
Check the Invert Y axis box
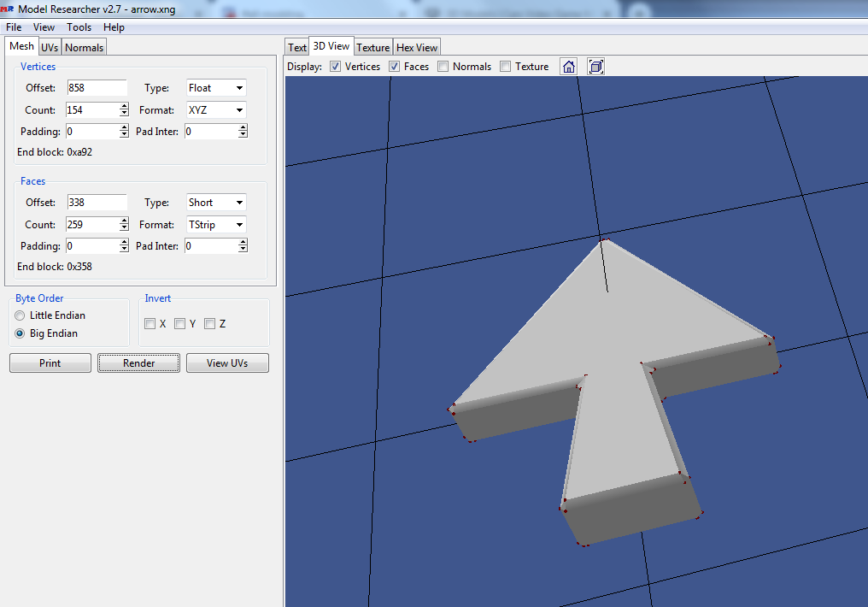[179, 324]
